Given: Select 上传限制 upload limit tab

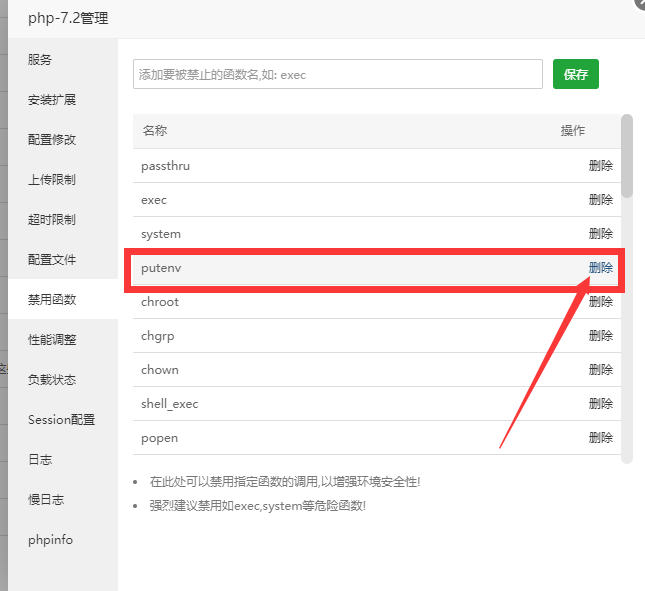Looking at the screenshot, I should [52, 180].
